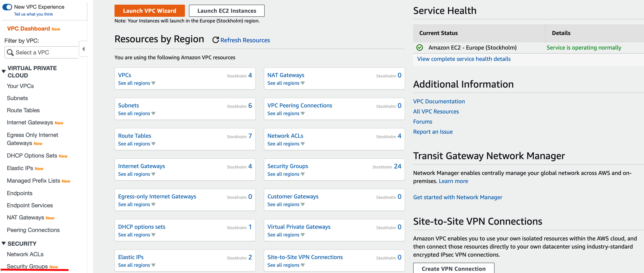Expand See all regions under Virtual Private Gateways
The height and width of the screenshot is (273, 644).
coord(286,235)
